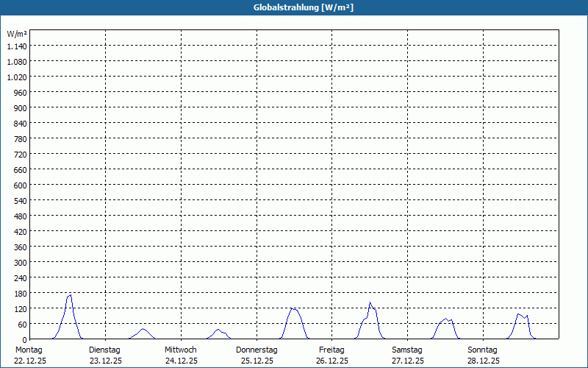The width and height of the screenshot is (588, 368).
Task: Click the Samstag day label
Action: [x=407, y=350]
